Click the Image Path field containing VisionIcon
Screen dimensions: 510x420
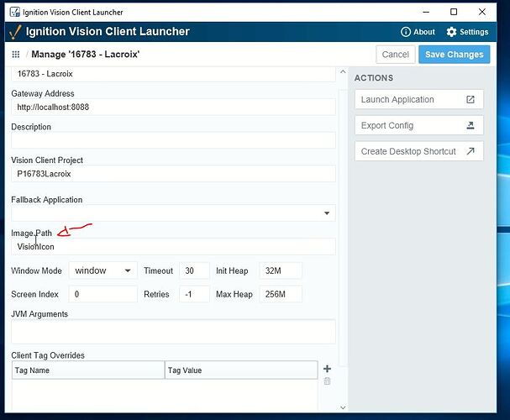pyautogui.click(x=173, y=247)
